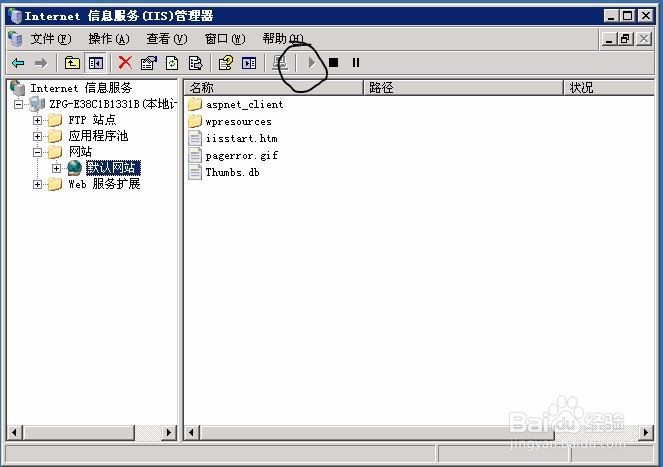Open the 操作(A) menu
Viewport: 663px width, 467px height.
point(109,39)
